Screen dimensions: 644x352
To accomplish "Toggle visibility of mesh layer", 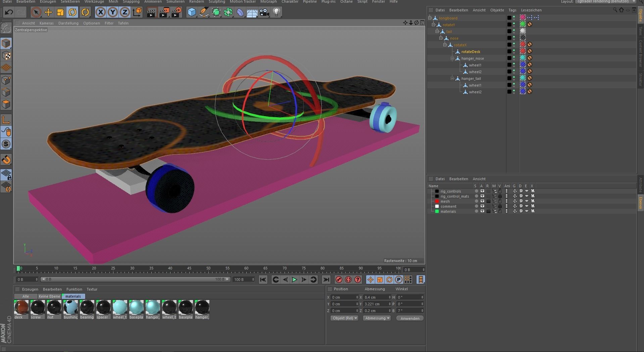I will pos(482,201).
